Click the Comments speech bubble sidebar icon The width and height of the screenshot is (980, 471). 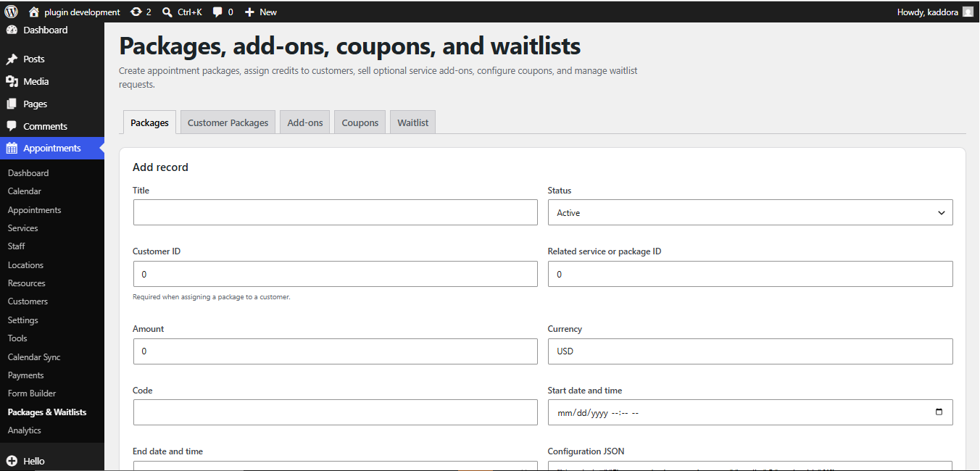12,126
